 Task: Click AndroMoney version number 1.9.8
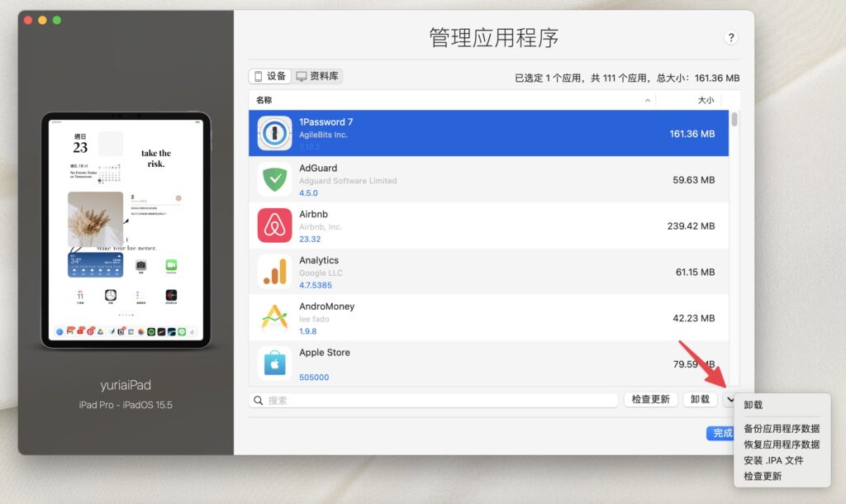(x=308, y=331)
